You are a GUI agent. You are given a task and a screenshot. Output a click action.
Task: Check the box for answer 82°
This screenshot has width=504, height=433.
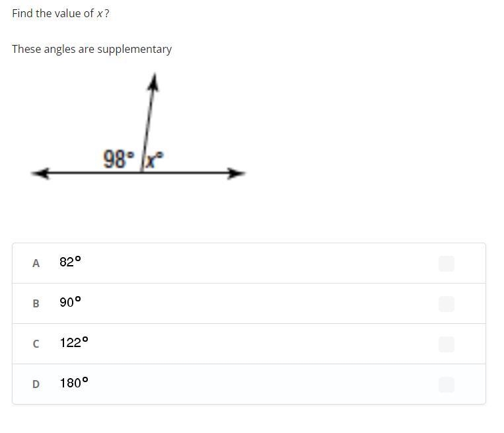click(x=446, y=264)
